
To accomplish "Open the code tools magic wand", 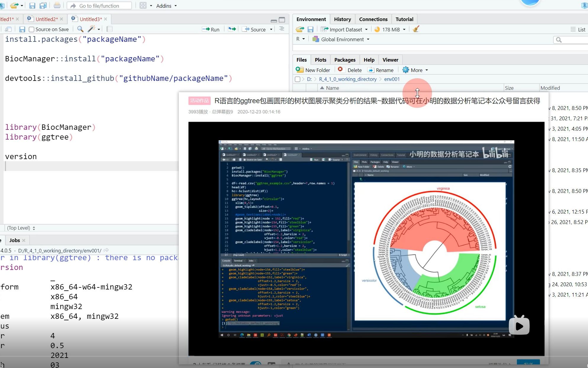I will (x=91, y=29).
